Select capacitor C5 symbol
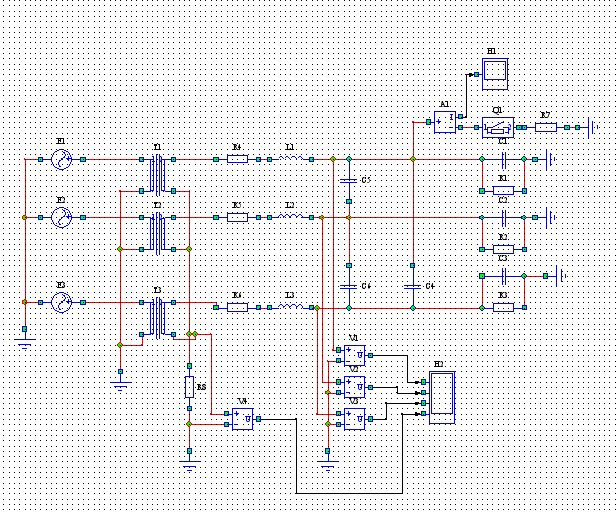The image size is (616, 514). coord(349,180)
